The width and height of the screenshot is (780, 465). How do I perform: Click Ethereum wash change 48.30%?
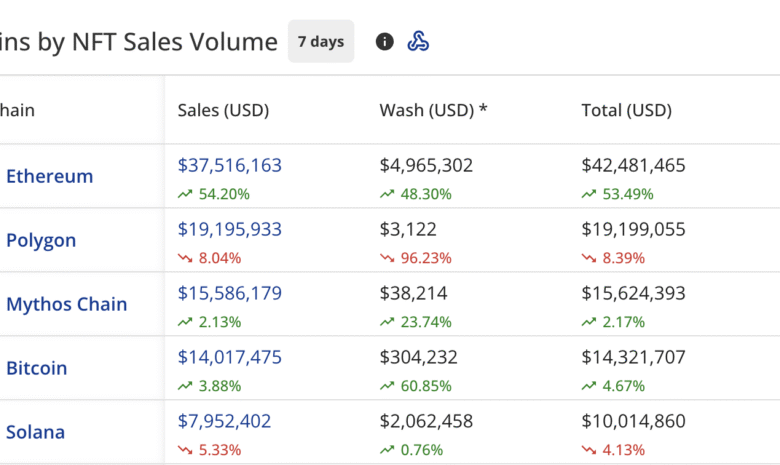point(416,194)
